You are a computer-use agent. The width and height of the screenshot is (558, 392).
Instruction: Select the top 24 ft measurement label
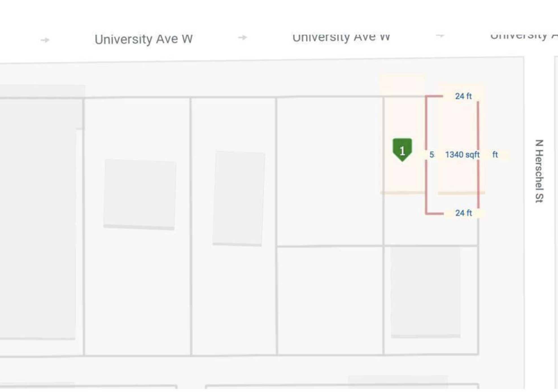pyautogui.click(x=463, y=96)
